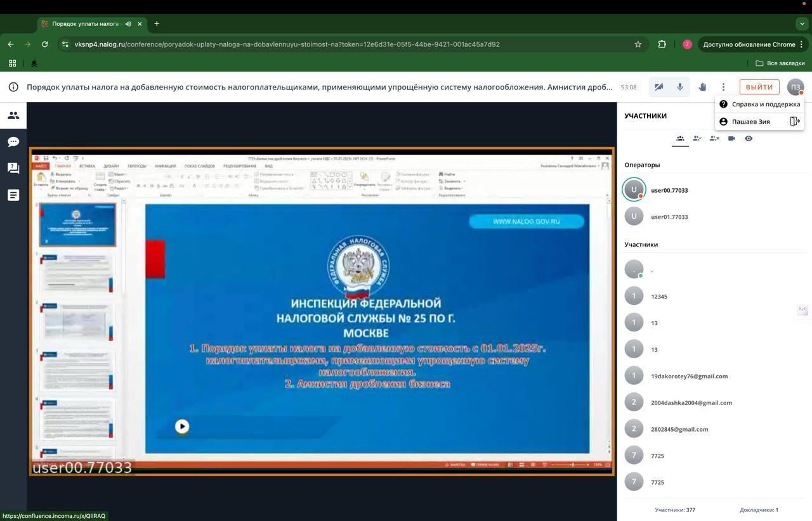The height and width of the screenshot is (521, 812).
Task: Raise hand with the hand icon
Action: pyautogui.click(x=702, y=87)
